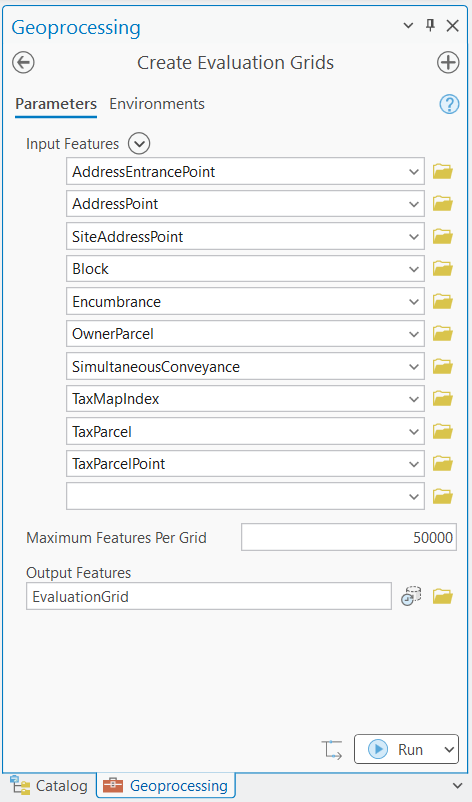Browse folder for Output Features
The width and height of the screenshot is (472, 802).
pyautogui.click(x=443, y=596)
